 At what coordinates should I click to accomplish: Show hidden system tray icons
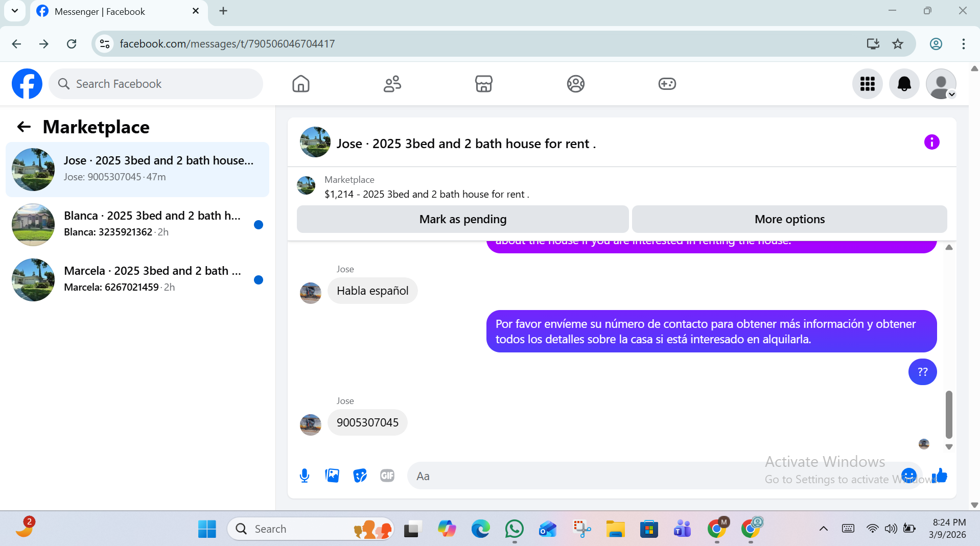(824, 529)
